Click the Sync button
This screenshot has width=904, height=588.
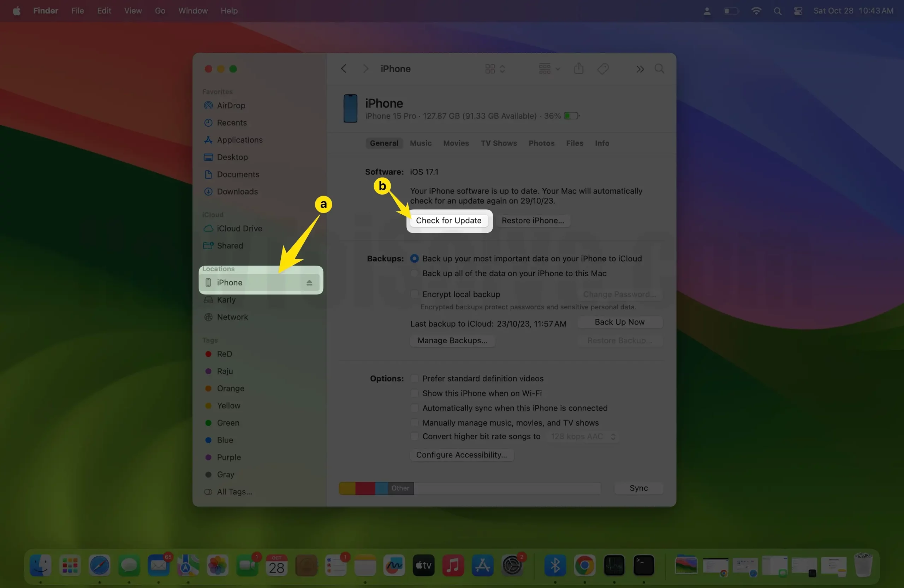tap(638, 488)
